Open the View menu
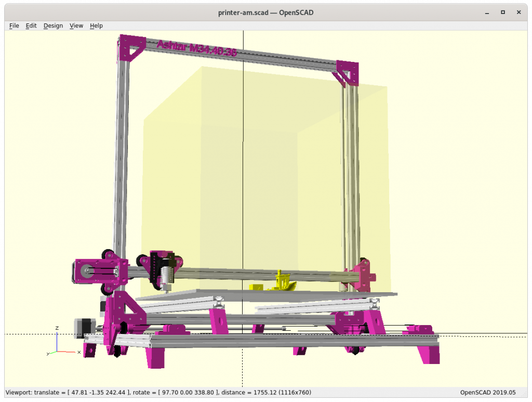The height and width of the screenshot is (402, 532). tap(76, 25)
